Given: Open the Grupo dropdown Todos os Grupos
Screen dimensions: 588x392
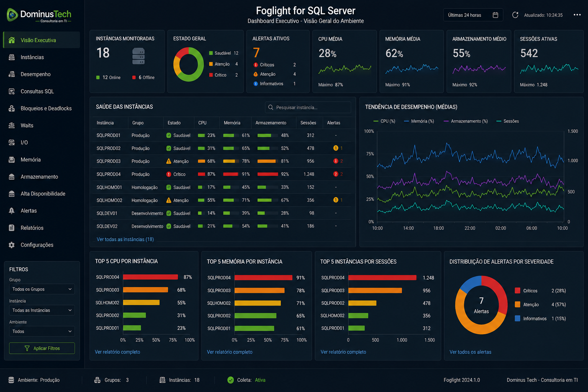Looking at the screenshot, I should [x=42, y=289].
